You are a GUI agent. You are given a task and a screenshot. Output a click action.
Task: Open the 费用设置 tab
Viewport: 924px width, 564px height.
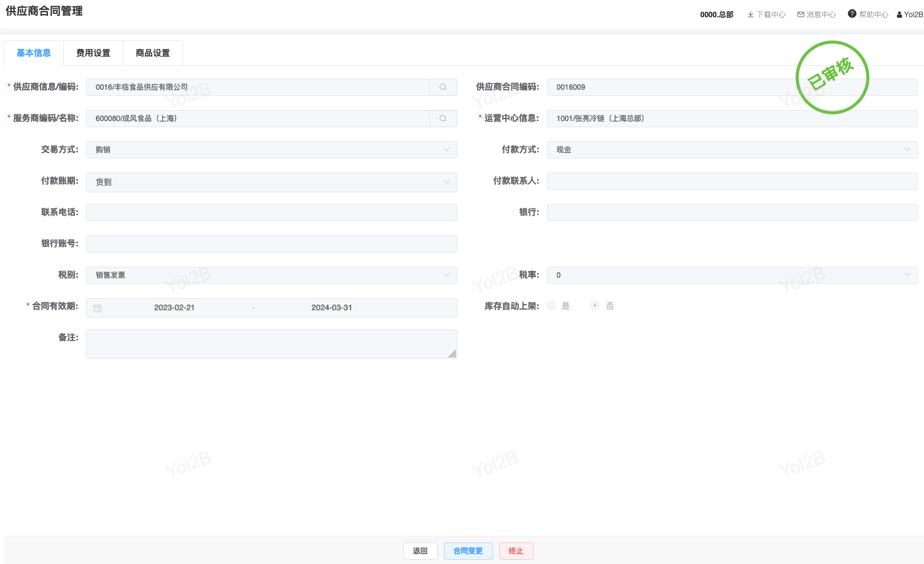pyautogui.click(x=93, y=53)
